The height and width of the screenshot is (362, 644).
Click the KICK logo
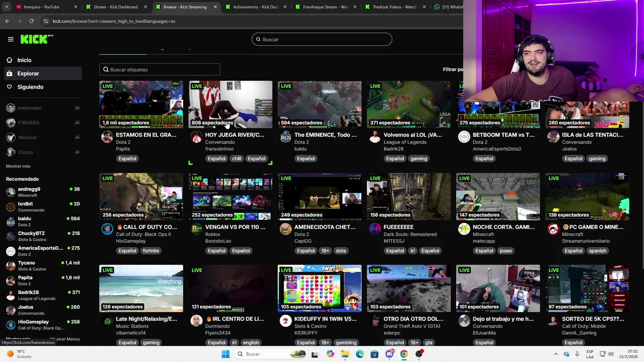[36, 39]
